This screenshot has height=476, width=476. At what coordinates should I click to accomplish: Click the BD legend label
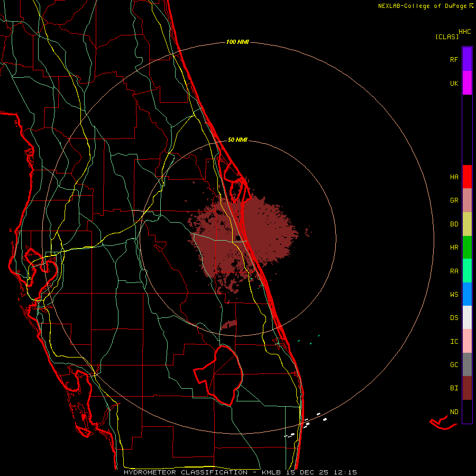(454, 224)
